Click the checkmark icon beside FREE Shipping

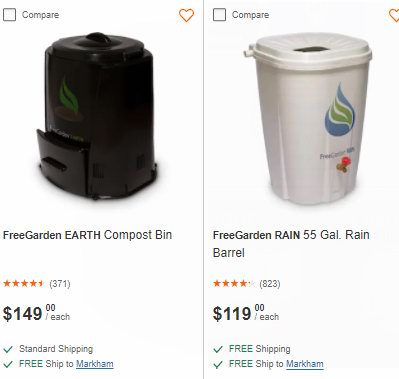(218, 349)
